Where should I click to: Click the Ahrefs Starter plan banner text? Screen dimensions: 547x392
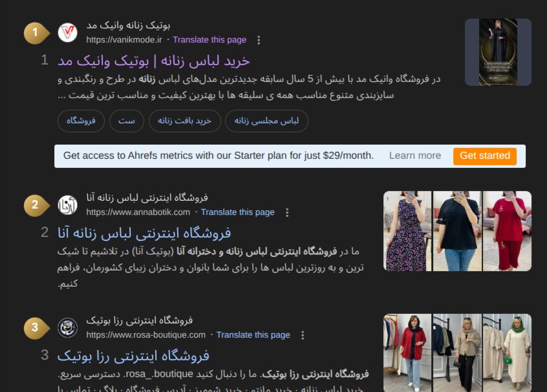219,156
